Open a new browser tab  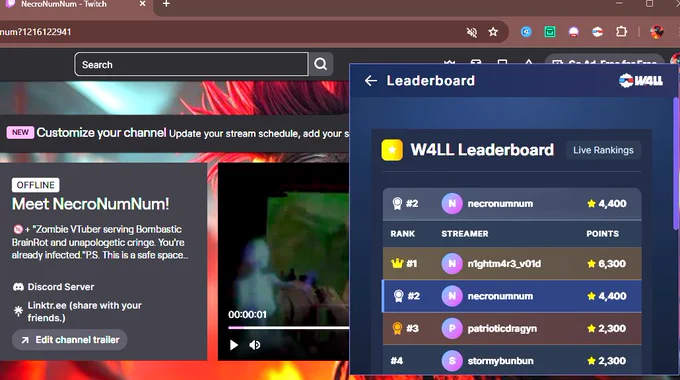click(x=166, y=4)
